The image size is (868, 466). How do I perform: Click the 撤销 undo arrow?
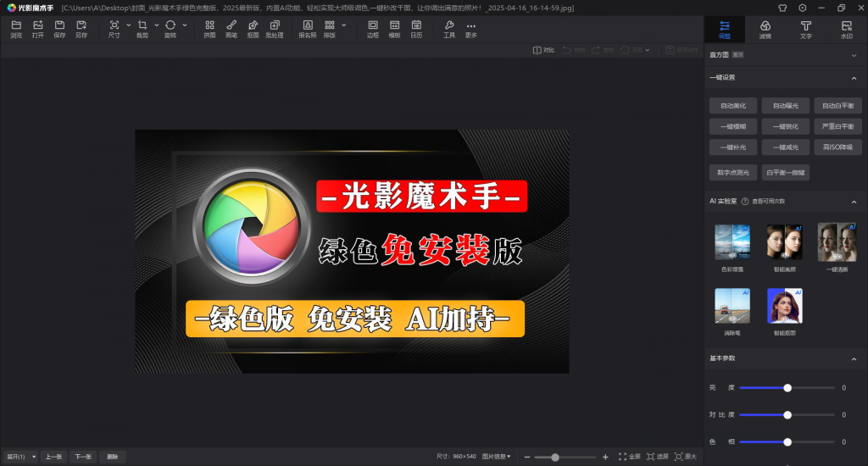574,50
